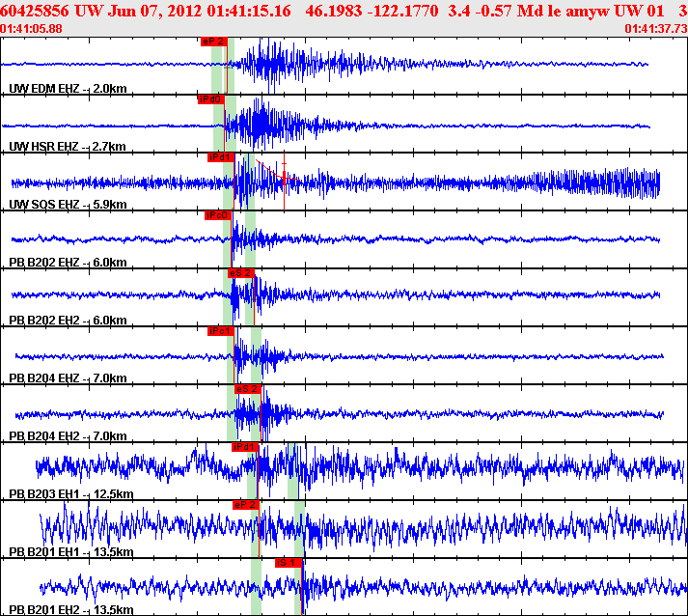
Task: Click the station label PB B202 EH2 6.0km
Action: click(68, 321)
